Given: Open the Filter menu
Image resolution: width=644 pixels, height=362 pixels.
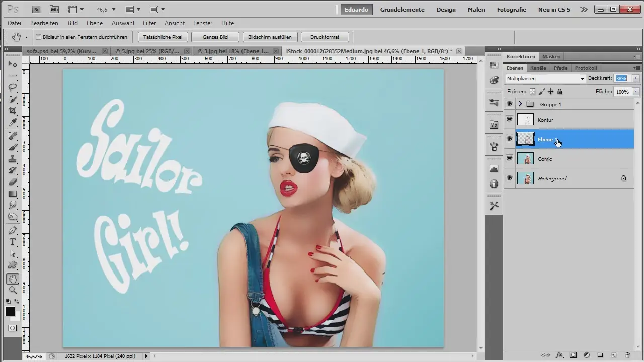Looking at the screenshot, I should click(149, 23).
